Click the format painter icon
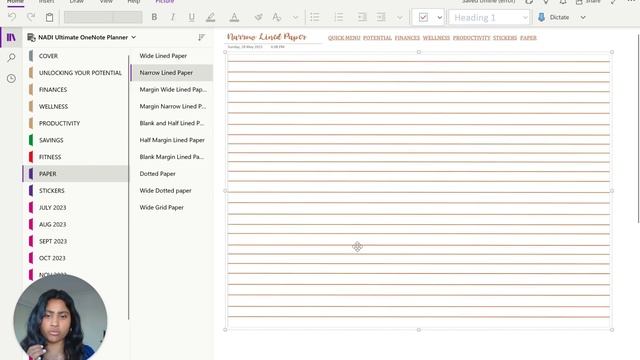The height and width of the screenshot is (360, 640). [x=258, y=17]
